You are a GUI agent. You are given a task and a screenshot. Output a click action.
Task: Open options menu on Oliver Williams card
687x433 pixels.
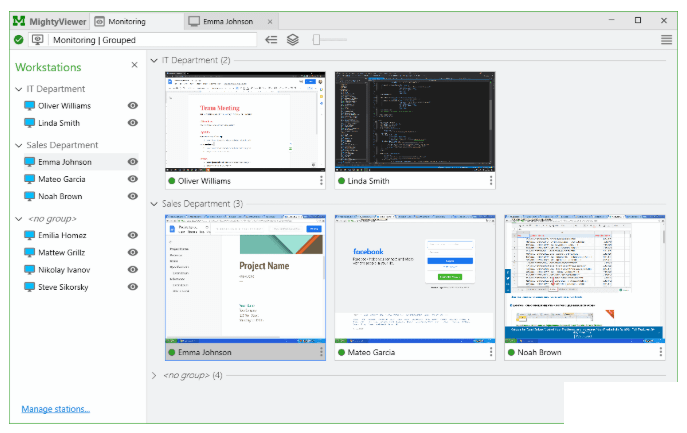pos(321,181)
